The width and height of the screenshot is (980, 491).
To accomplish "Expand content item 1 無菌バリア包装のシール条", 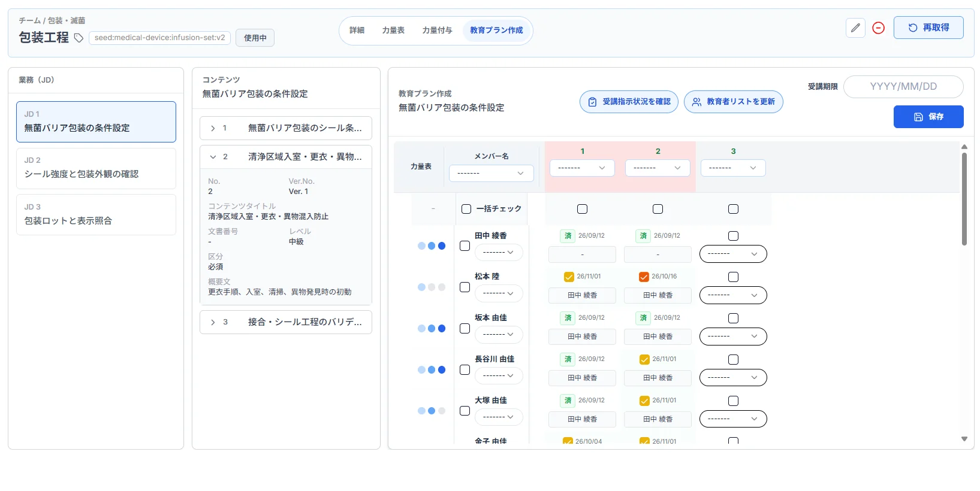I will pyautogui.click(x=285, y=128).
